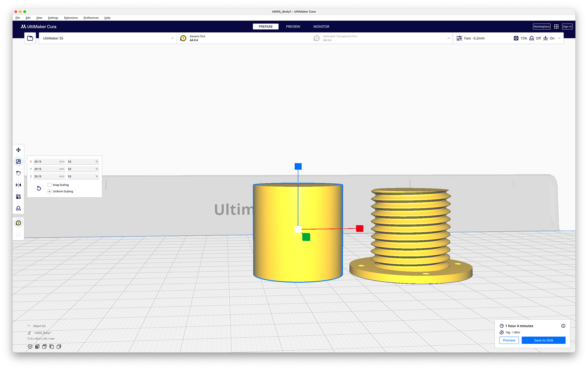Open the Preferences menu
Image resolution: width=588 pixels, height=369 pixels.
(91, 18)
